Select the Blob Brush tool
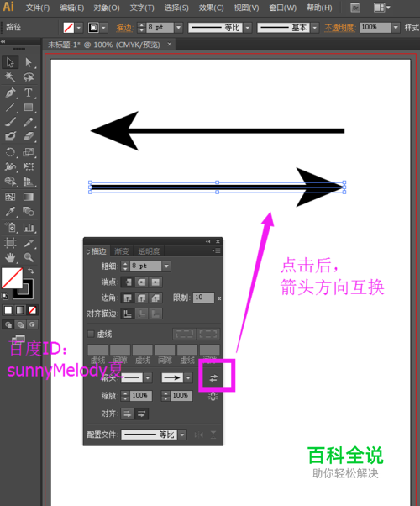 [10, 136]
